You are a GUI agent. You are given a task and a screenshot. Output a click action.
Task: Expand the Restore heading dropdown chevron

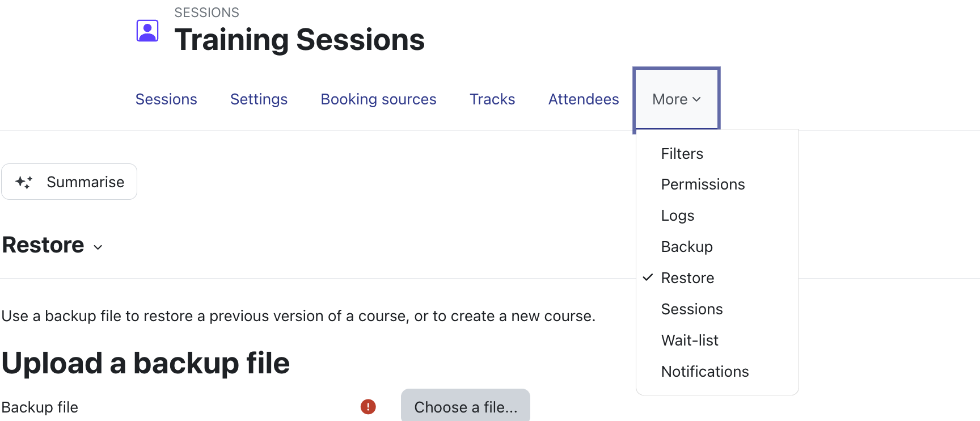(x=98, y=247)
